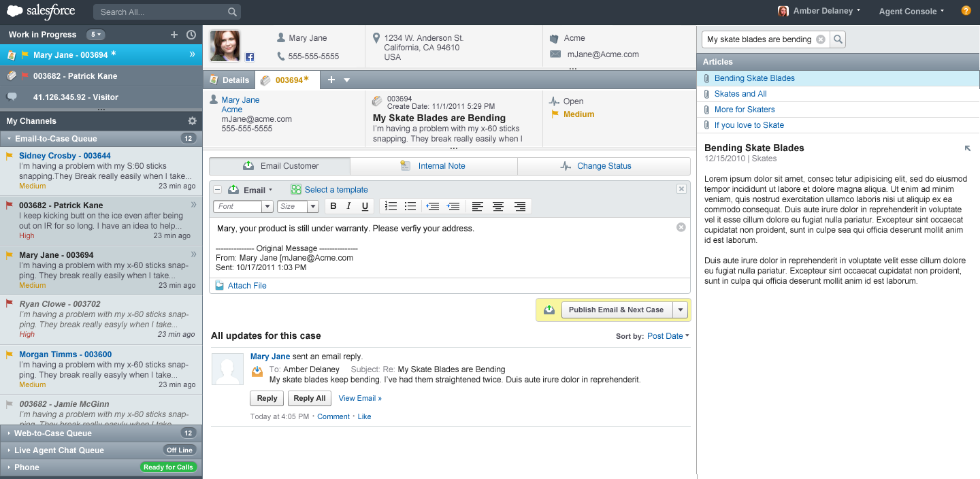Image resolution: width=980 pixels, height=479 pixels.
Task: Switch to the 003694 case tab
Action: [286, 80]
